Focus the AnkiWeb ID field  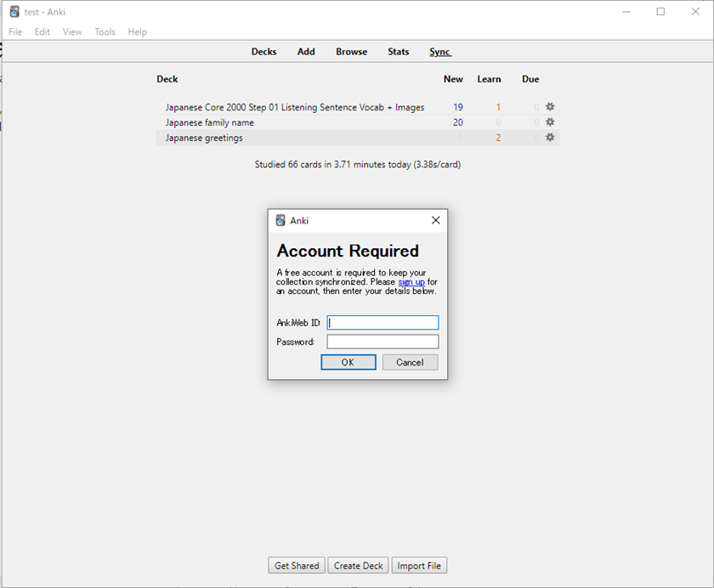382,323
